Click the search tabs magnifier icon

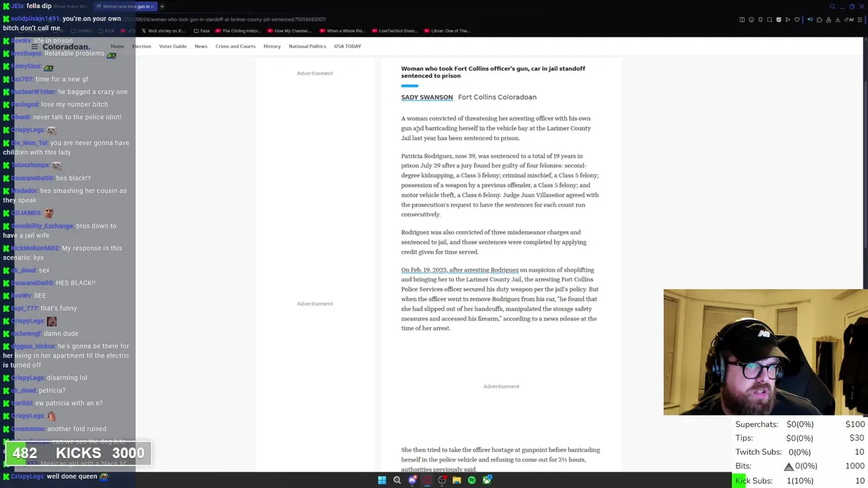coord(833,6)
